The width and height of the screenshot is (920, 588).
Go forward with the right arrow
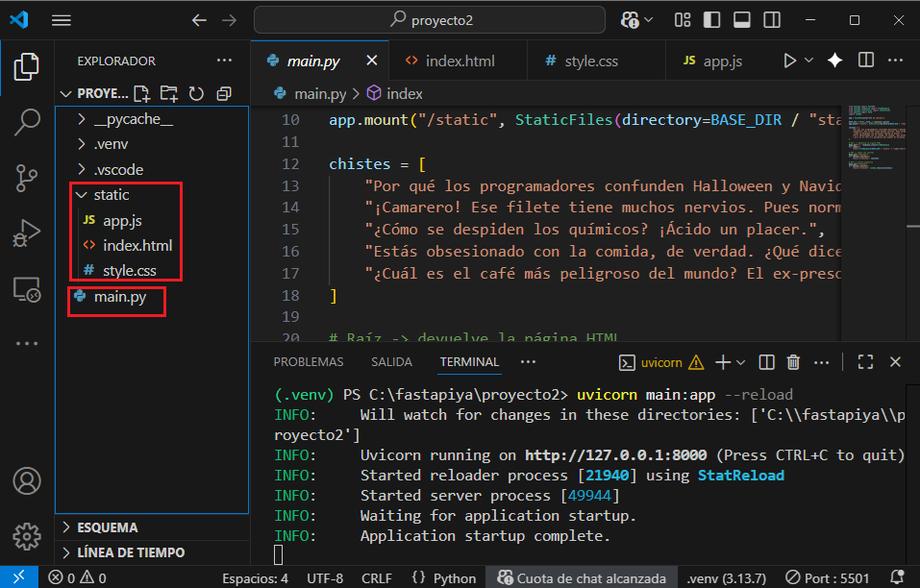pyautogui.click(x=230, y=20)
